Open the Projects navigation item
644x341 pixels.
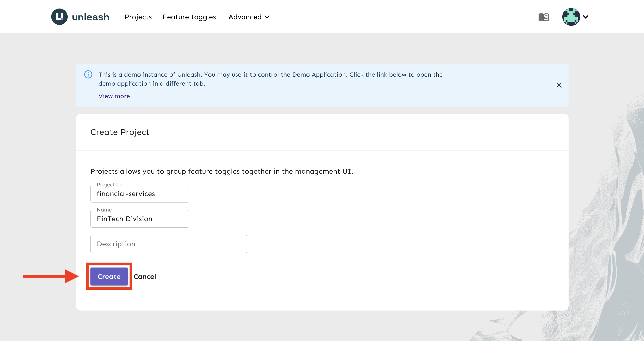(138, 17)
